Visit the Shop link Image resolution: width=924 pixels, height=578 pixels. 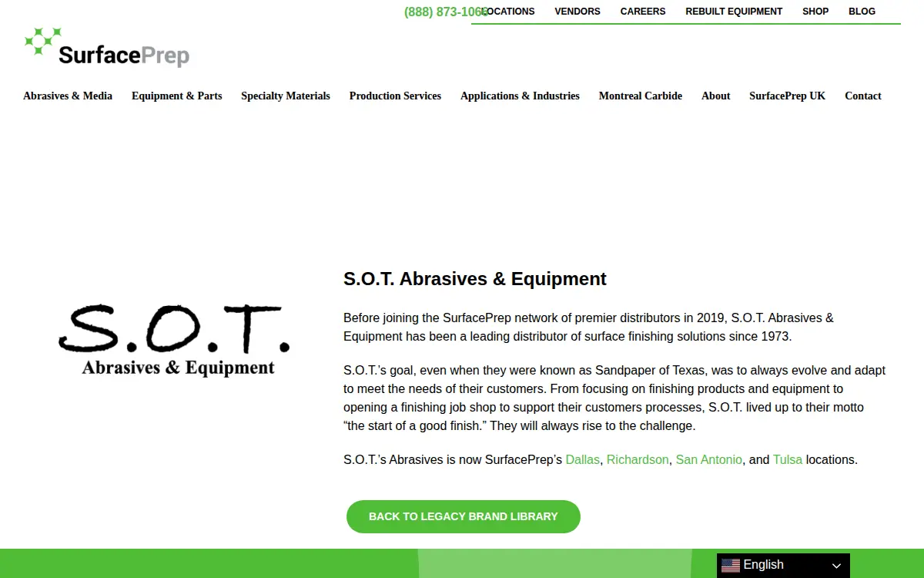[815, 12]
